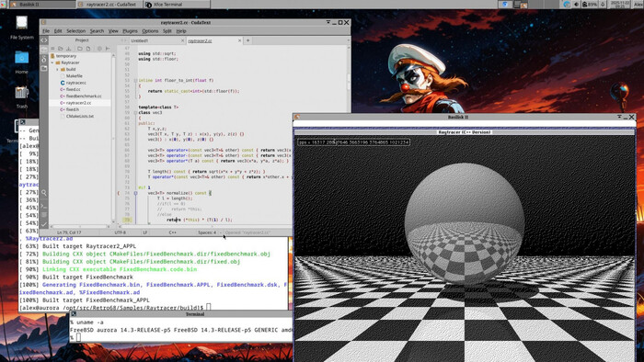
Task: Select raytracer.c in project tree
Action: [x=76, y=83]
